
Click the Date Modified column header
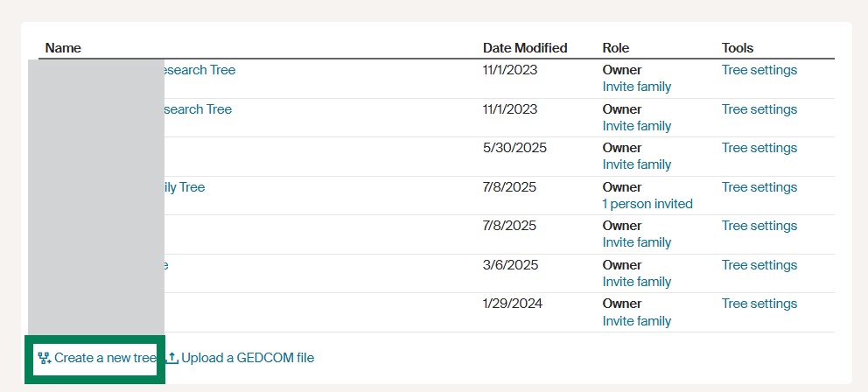[525, 48]
